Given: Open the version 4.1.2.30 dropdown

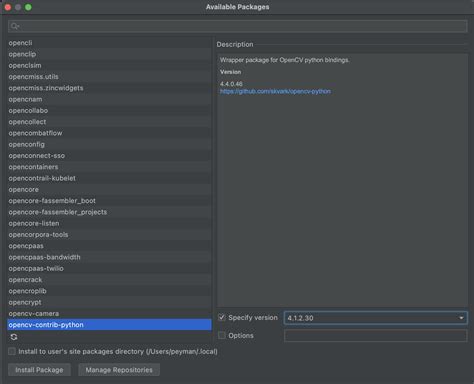Looking at the screenshot, I should click(x=376, y=318).
